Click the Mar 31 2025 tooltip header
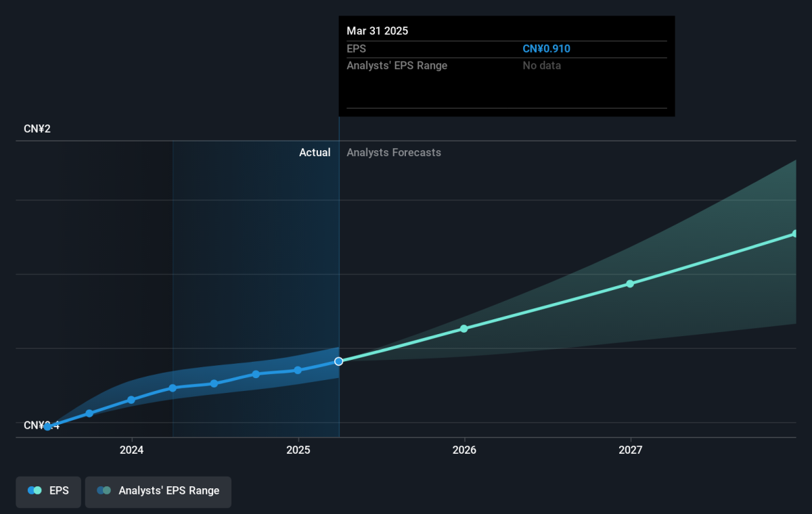812x514 pixels. tap(378, 31)
